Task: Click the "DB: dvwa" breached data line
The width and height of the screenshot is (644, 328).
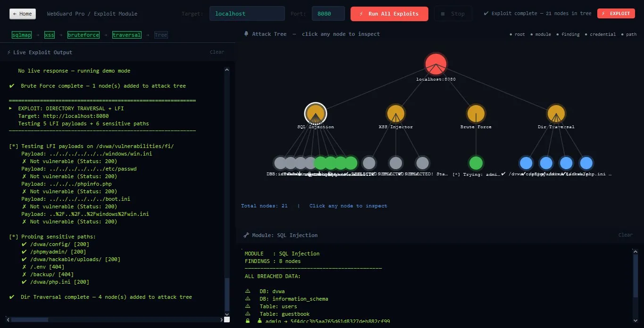Action: pyautogui.click(x=265, y=291)
